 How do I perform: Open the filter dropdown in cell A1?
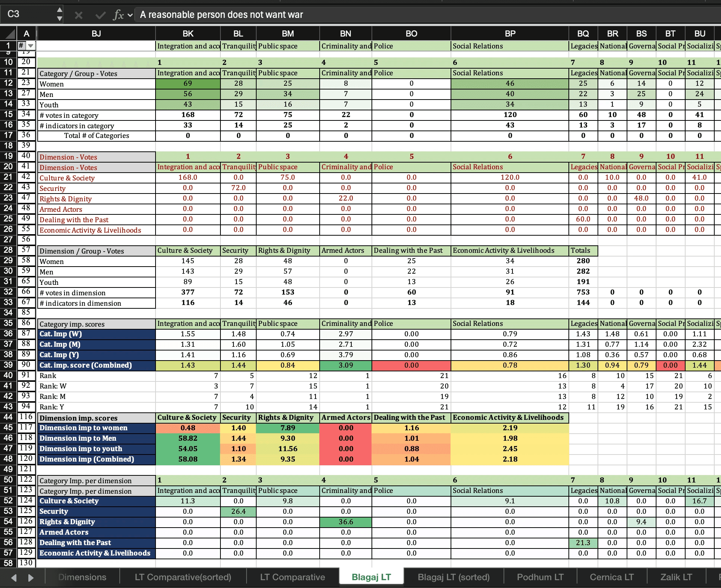[x=31, y=46]
